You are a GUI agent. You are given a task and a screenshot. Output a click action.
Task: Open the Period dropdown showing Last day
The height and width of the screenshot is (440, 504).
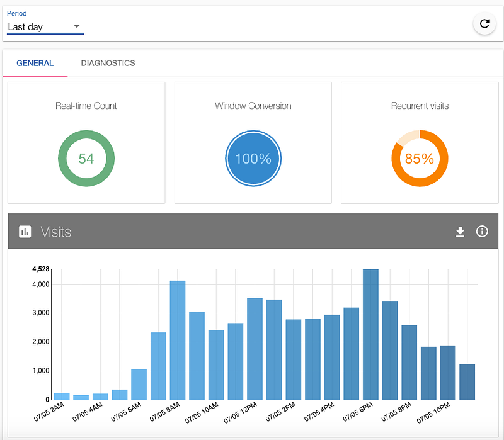point(45,27)
